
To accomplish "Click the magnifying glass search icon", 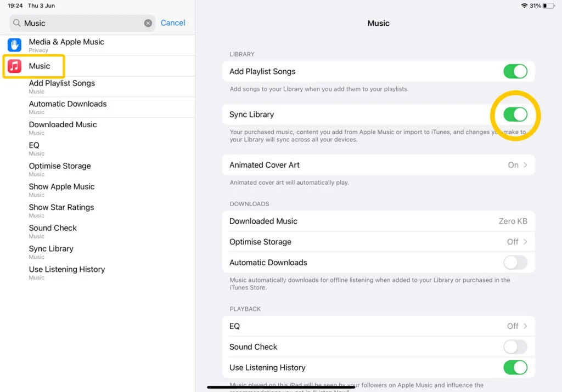I will tap(16, 23).
